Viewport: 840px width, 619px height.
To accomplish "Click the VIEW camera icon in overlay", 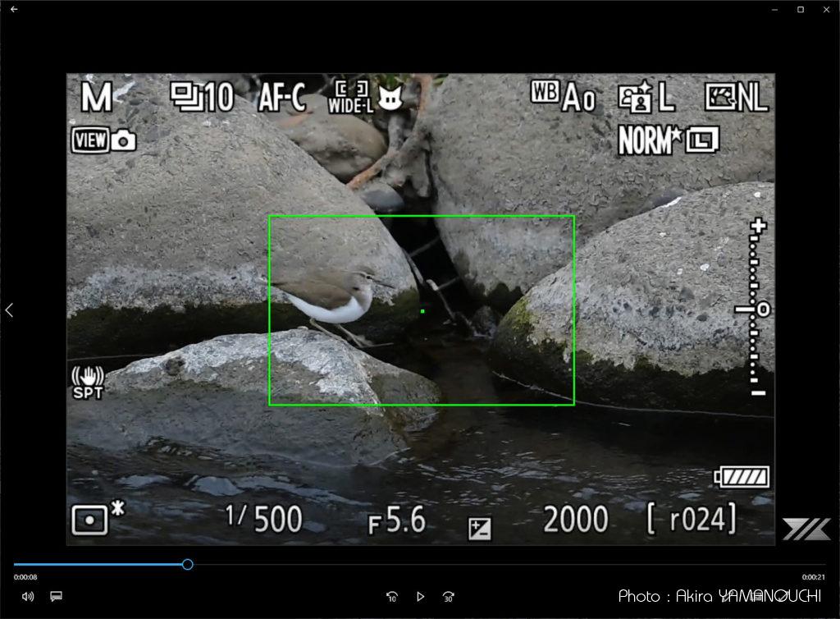I will (104, 140).
